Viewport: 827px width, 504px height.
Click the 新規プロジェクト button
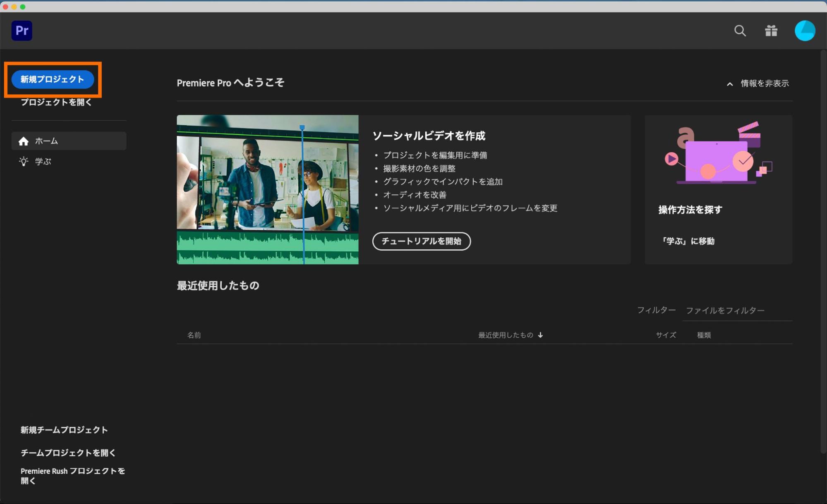[53, 79]
